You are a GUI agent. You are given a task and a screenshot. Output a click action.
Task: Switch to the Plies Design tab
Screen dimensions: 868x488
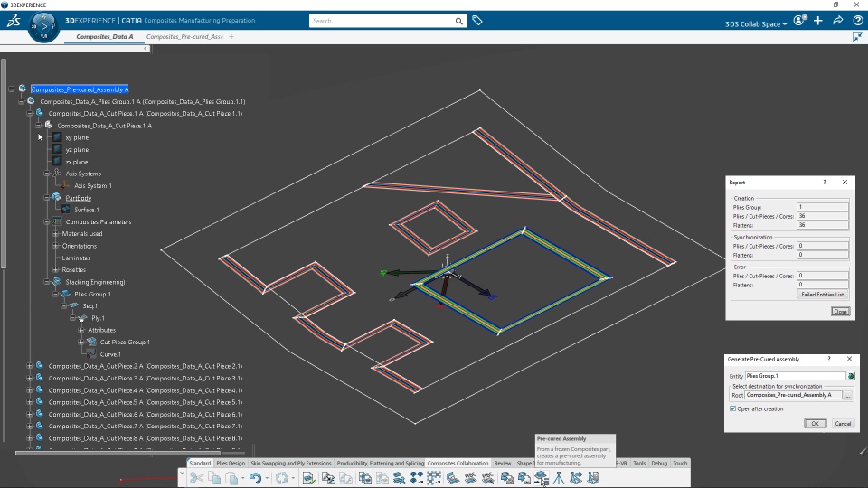tap(231, 463)
